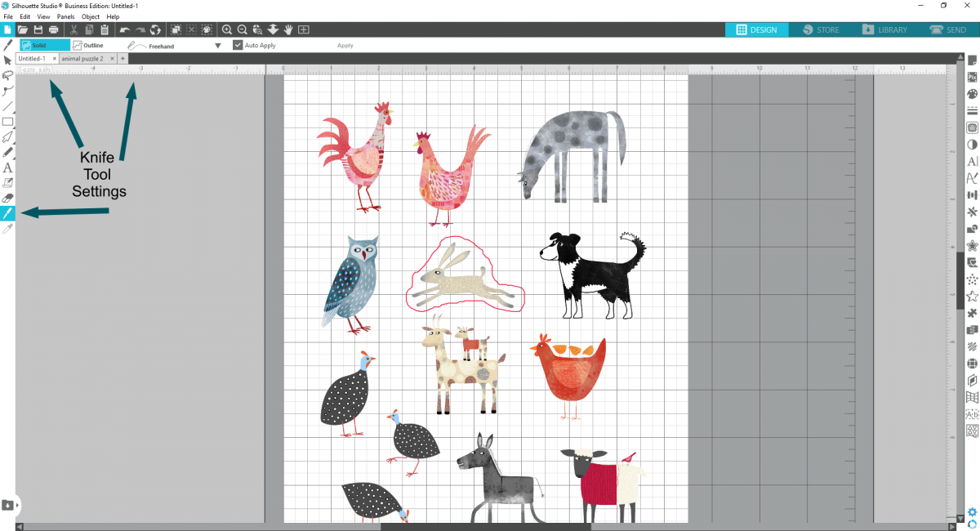Activate the Pan hand tool
This screenshot has height=531, width=980.
pos(288,29)
